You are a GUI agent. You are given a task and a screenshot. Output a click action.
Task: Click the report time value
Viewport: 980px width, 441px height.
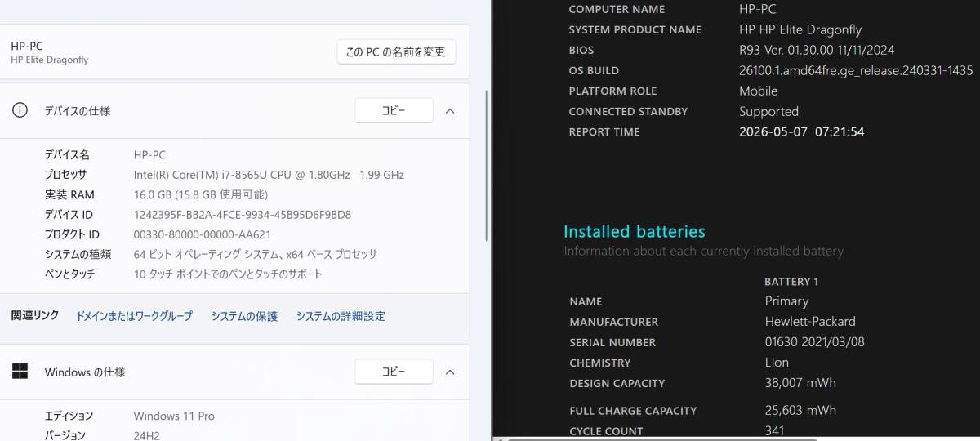(x=801, y=131)
